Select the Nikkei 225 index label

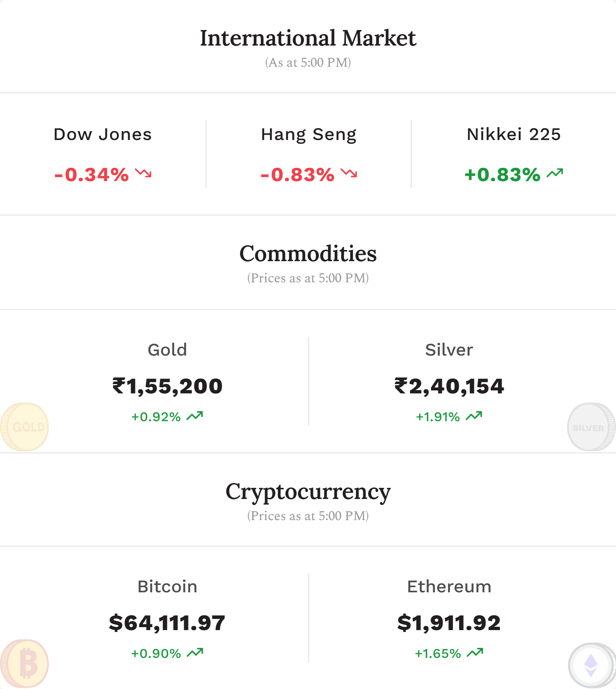point(514,134)
